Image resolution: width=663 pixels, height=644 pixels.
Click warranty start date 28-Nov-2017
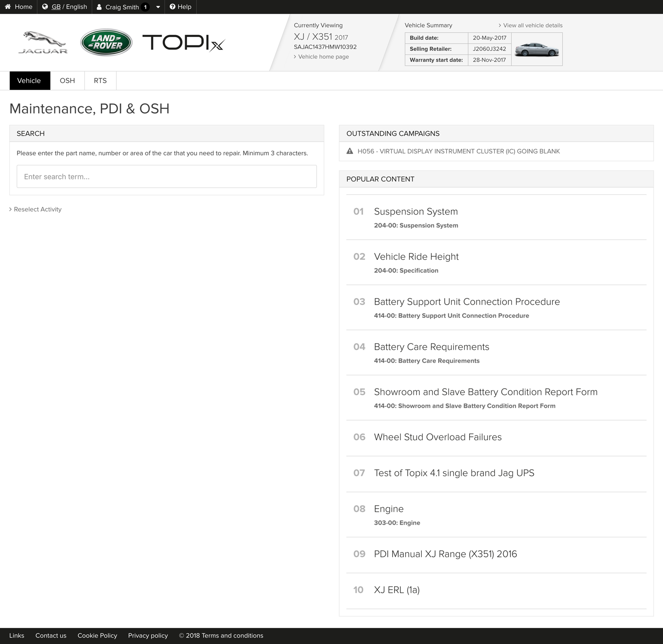[489, 60]
